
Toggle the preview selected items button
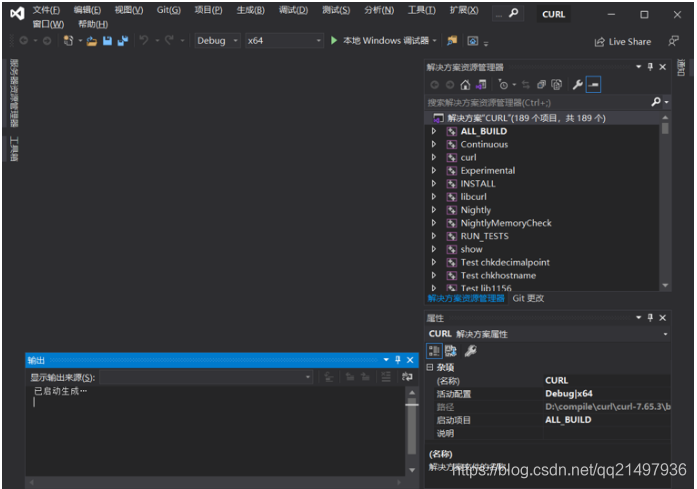[x=593, y=84]
